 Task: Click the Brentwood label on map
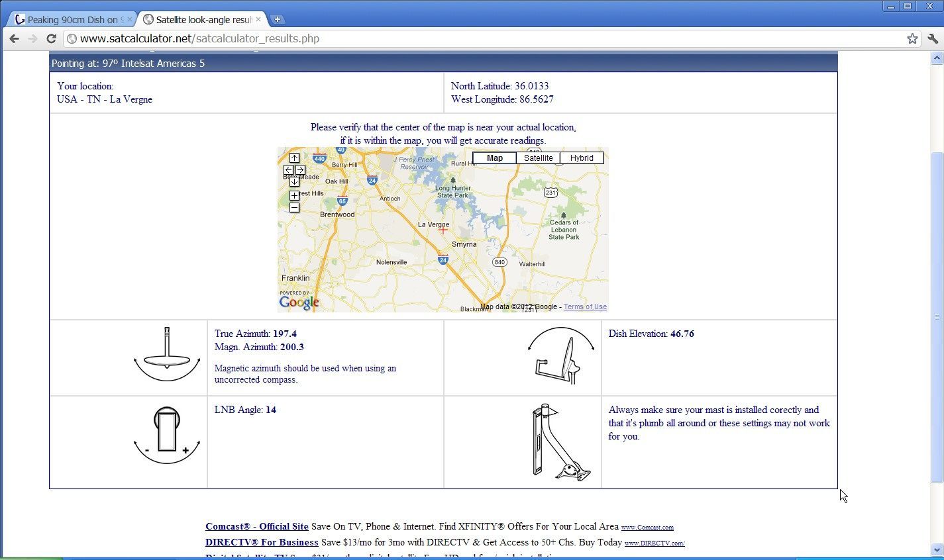tap(337, 214)
